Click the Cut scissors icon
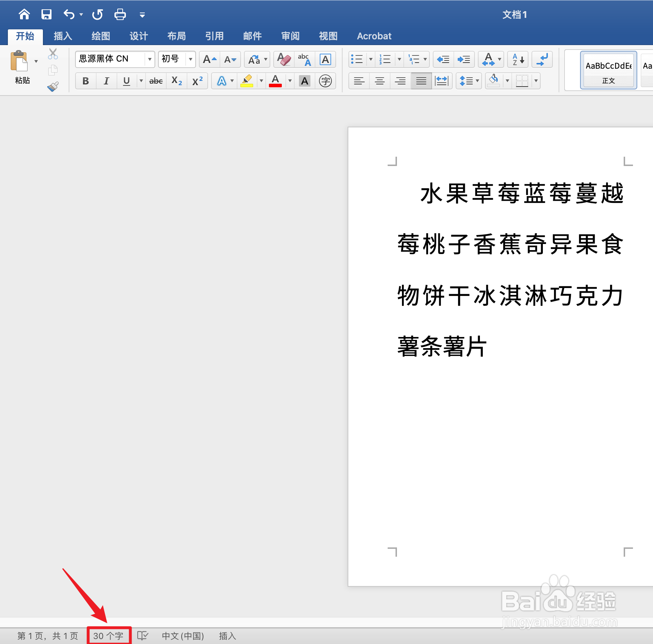 pyautogui.click(x=53, y=54)
